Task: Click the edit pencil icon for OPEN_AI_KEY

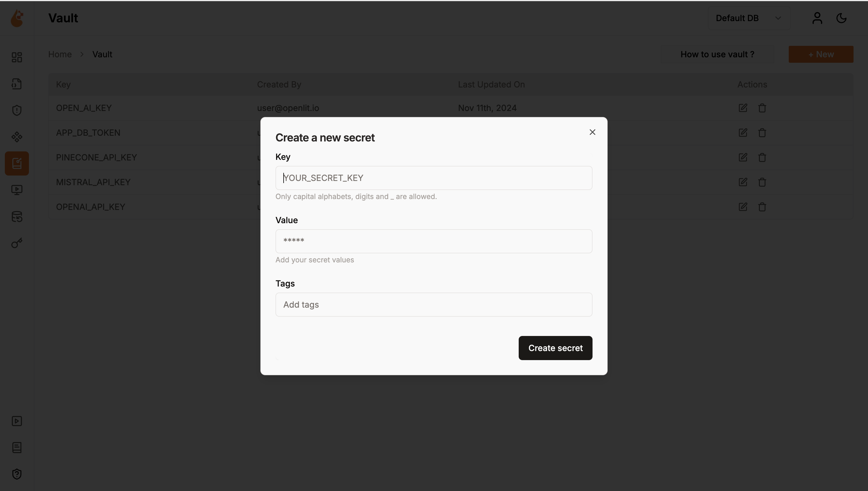Action: 743,107
